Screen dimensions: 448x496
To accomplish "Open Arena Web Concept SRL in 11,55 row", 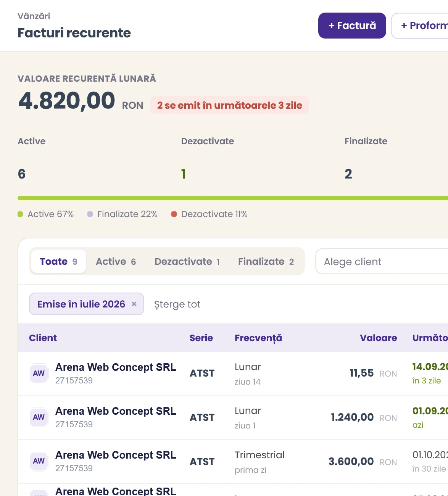I will pos(116,367).
